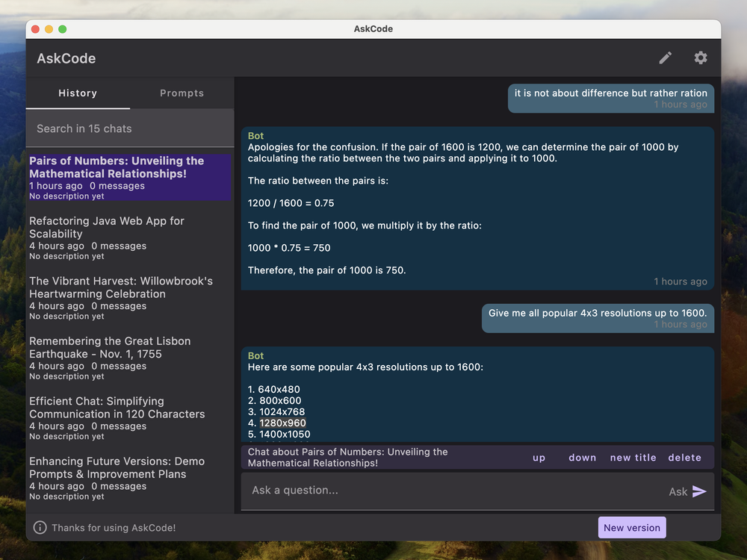Screen dimensions: 747x560
Task: Click 'new title' to rename the chat
Action: (x=633, y=458)
